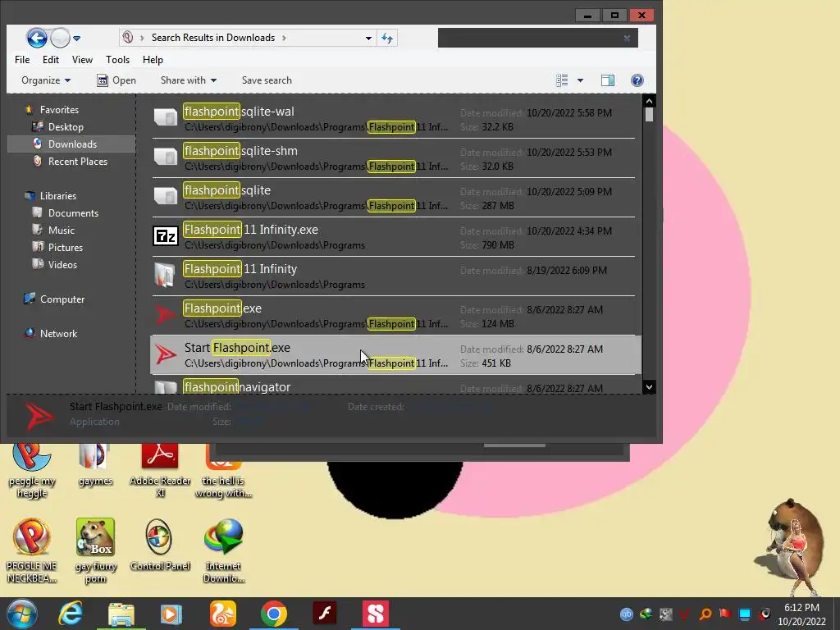This screenshot has height=630, width=840.
Task: Open the recent pages dropdown arrow
Action: (x=76, y=39)
